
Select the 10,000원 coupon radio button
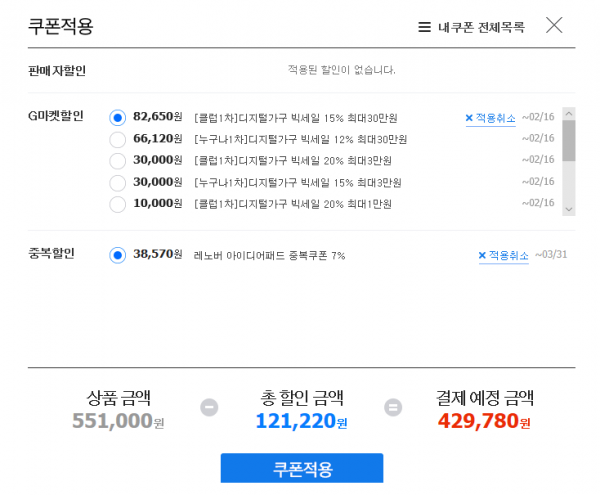(x=117, y=204)
